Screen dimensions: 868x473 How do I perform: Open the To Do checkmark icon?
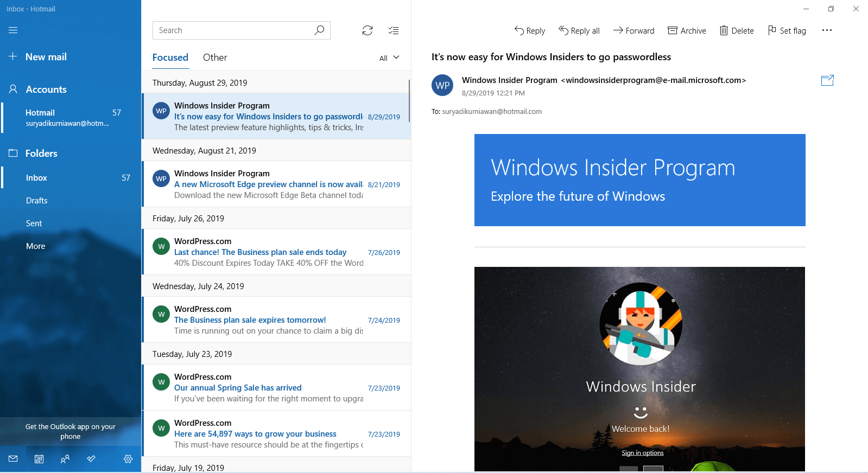click(91, 459)
